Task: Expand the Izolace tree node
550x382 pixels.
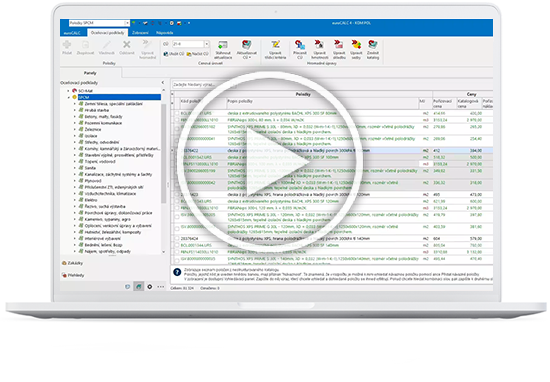Action: coord(75,136)
